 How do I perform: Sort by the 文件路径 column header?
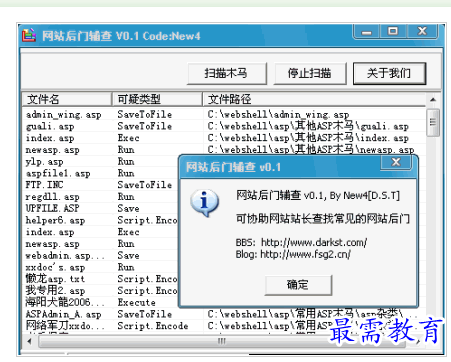(x=314, y=99)
